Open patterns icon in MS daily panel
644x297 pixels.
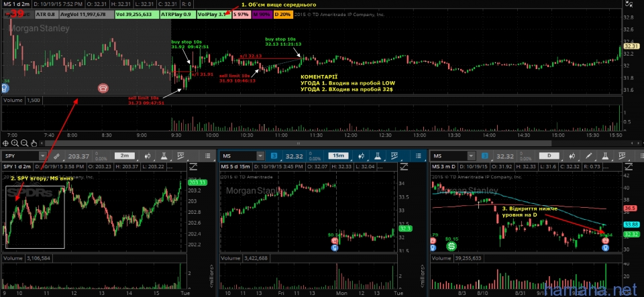(x=622, y=156)
